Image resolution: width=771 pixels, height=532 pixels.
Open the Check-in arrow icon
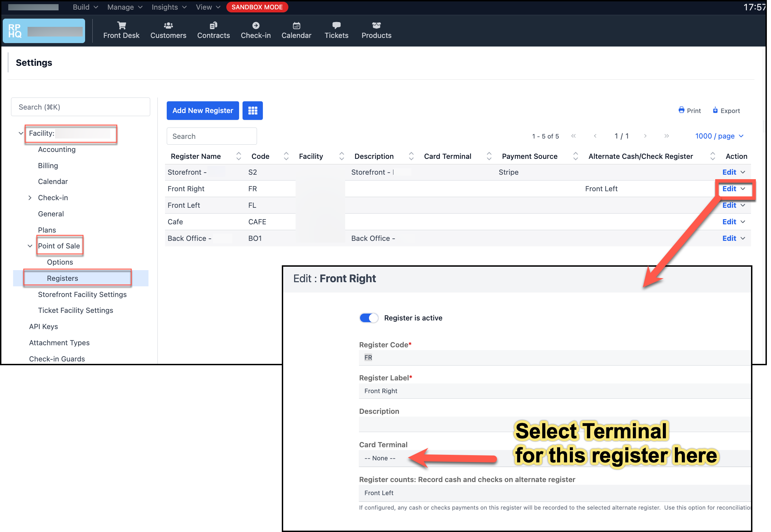tap(256, 25)
